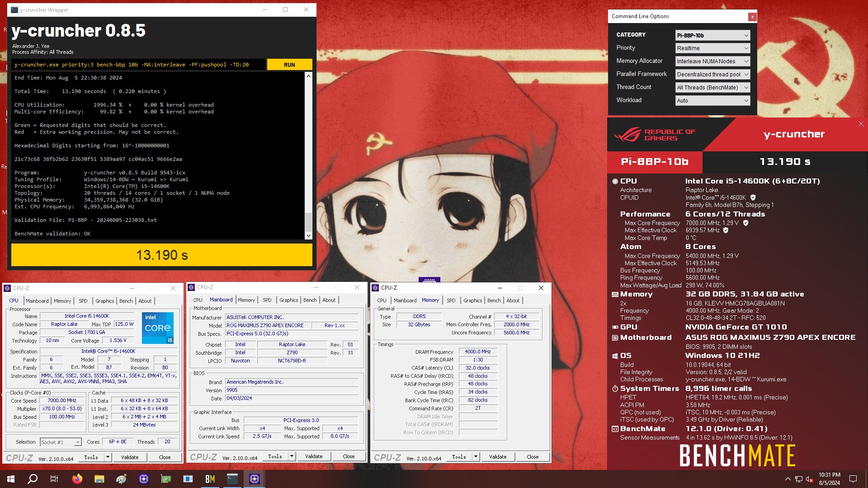The width and height of the screenshot is (868, 488).
Task: Click the BenchMate BM taskbar icon
Action: point(210,479)
